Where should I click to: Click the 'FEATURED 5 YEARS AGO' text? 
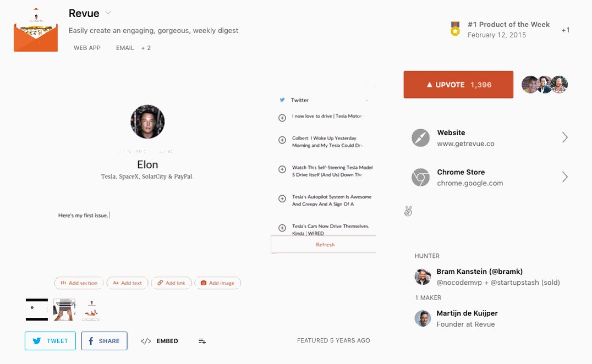pyautogui.click(x=333, y=340)
